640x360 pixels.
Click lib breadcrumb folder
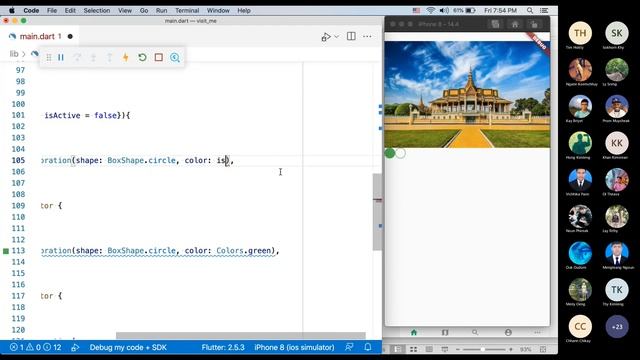tap(14, 53)
